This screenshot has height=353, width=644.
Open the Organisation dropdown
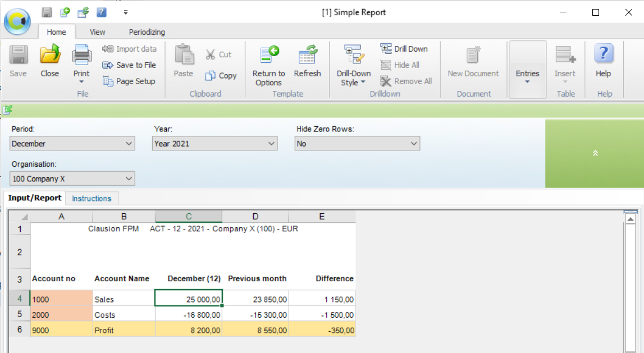[72, 178]
